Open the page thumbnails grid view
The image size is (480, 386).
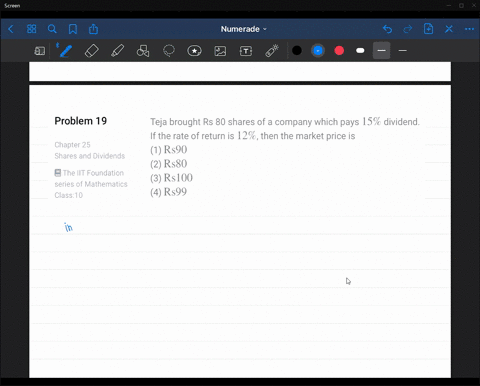pyautogui.click(x=31, y=29)
